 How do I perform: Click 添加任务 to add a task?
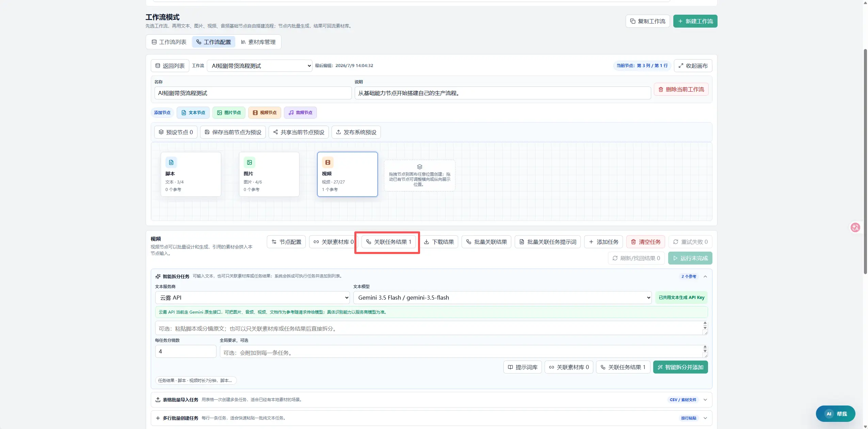pyautogui.click(x=604, y=242)
